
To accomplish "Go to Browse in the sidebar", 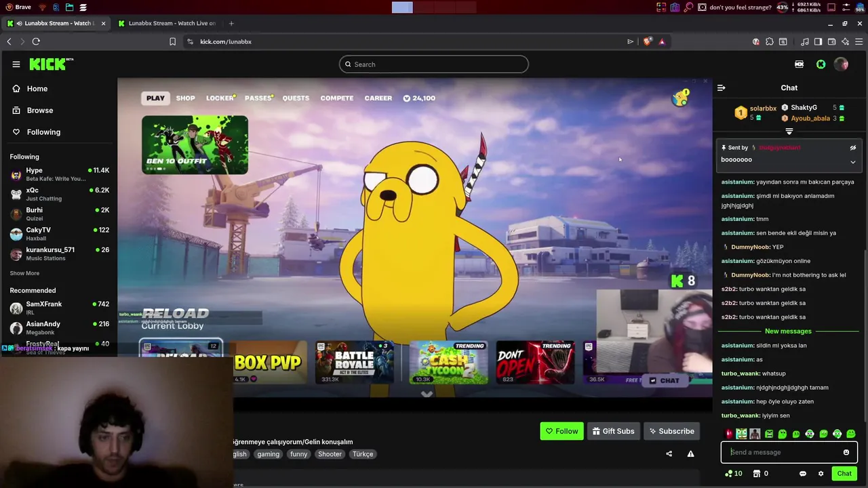I will point(58,110).
